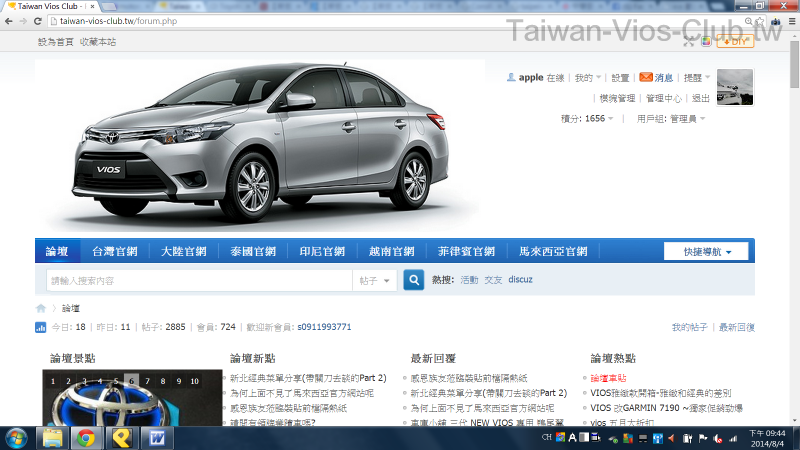Image resolution: width=800 pixels, height=450 pixels.
Task: Select the 論壇 navigation tab
Action: [57, 251]
